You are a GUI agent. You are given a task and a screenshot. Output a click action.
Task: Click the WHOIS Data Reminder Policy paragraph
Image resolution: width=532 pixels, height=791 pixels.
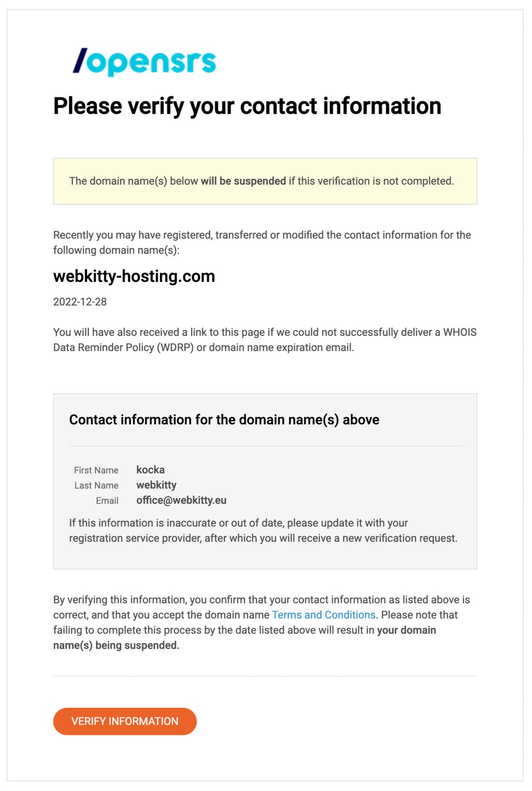[x=265, y=339]
